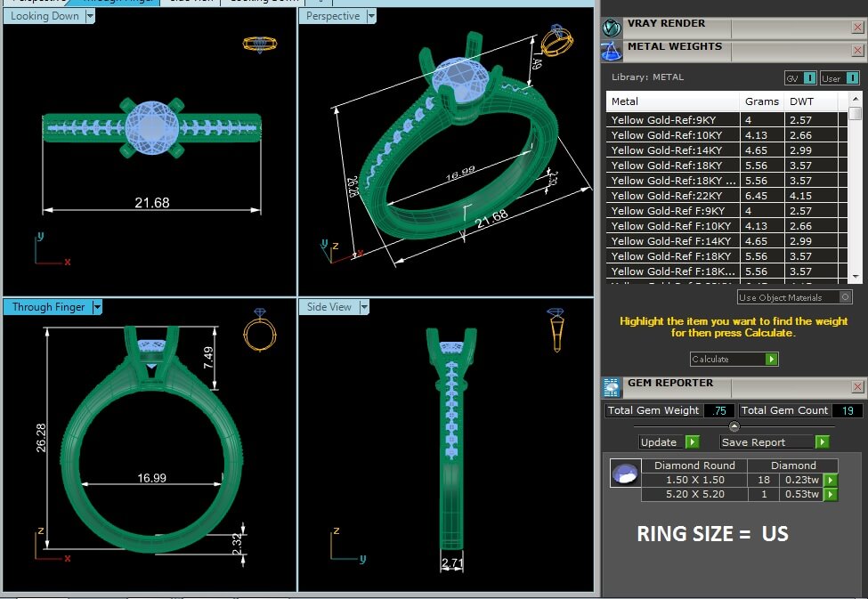Viewport: 868px width, 599px height.
Task: Open the Perspective viewport dropdown menu
Action: 371,16
